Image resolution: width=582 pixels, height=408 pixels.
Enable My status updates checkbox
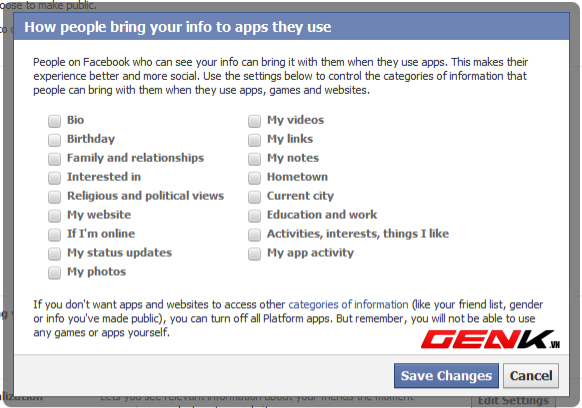pyautogui.click(x=54, y=254)
